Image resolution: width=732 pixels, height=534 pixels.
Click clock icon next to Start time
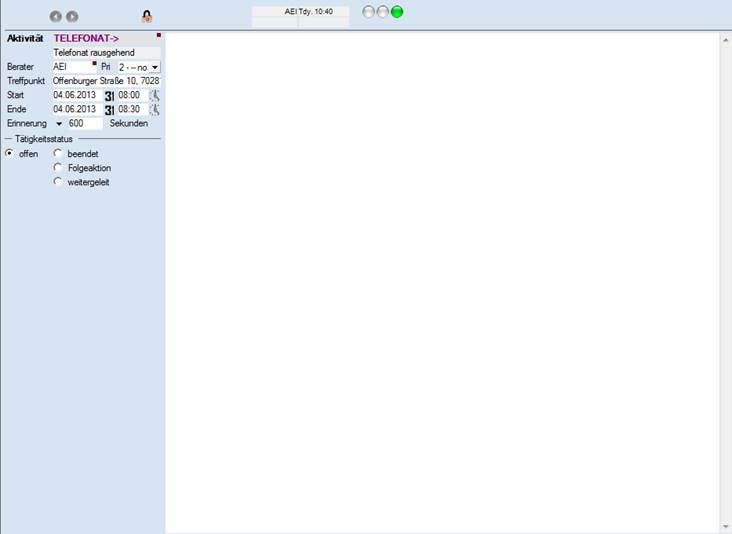(155, 96)
